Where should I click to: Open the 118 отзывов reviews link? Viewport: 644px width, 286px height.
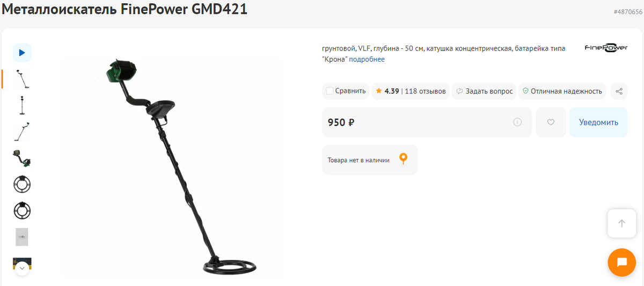426,91
